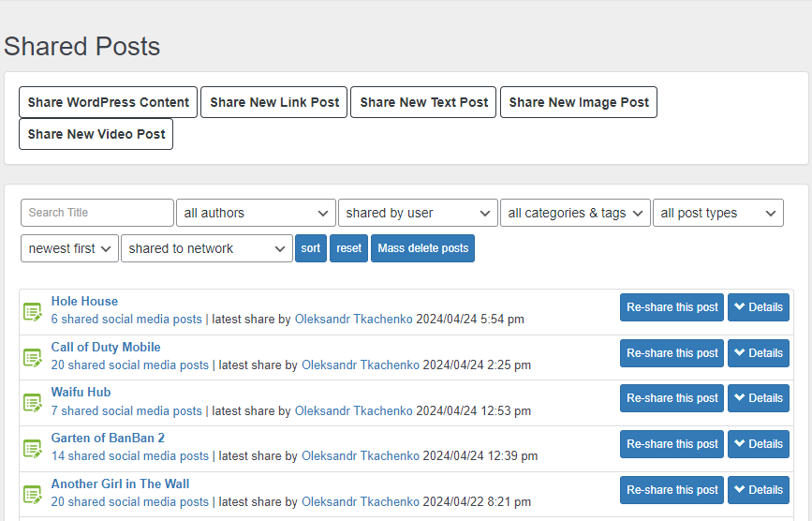Click the post icon beside Another Girl in The Wall
Viewport: 812px width, 521px height.
pos(33,494)
